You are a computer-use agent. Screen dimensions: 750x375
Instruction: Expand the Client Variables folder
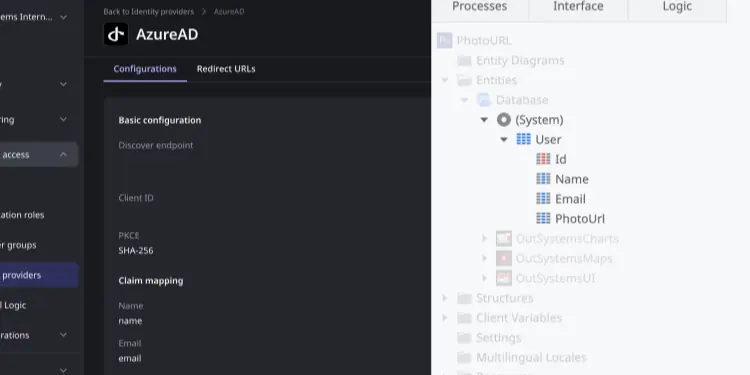point(445,318)
